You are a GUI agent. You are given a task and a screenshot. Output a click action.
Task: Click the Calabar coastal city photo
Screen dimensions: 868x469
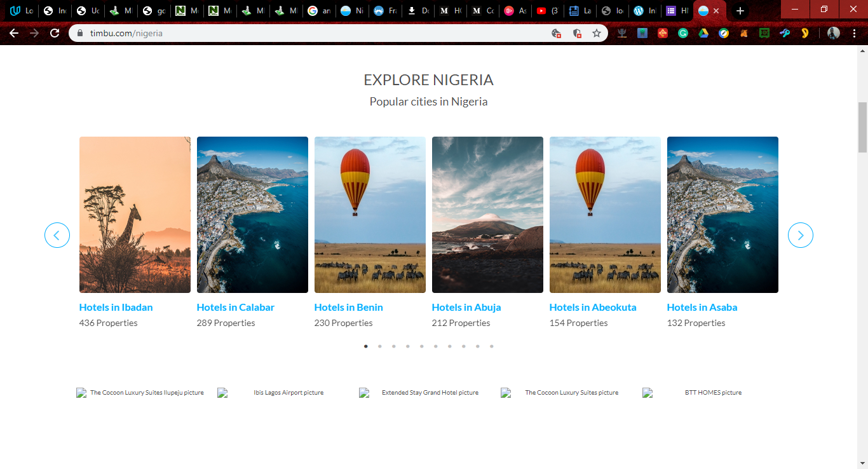(x=252, y=215)
